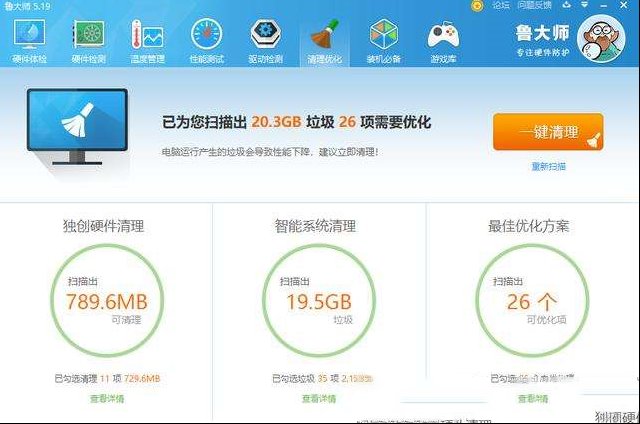Click the 鲁大师 5.19 window title
Screen dimensions: 640x424
[x=27, y=6]
